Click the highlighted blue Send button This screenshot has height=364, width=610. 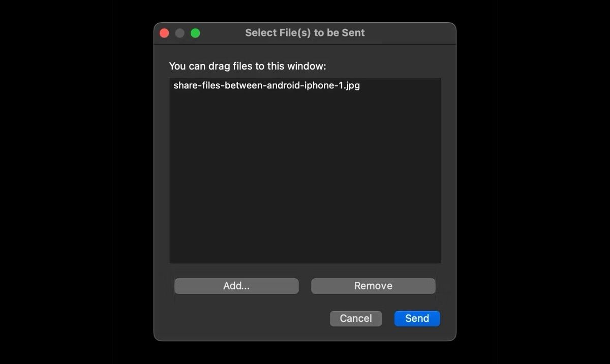(417, 318)
